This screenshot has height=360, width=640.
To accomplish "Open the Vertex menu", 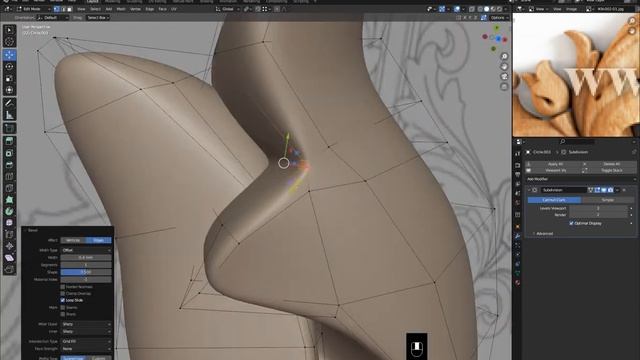I will [135, 9].
